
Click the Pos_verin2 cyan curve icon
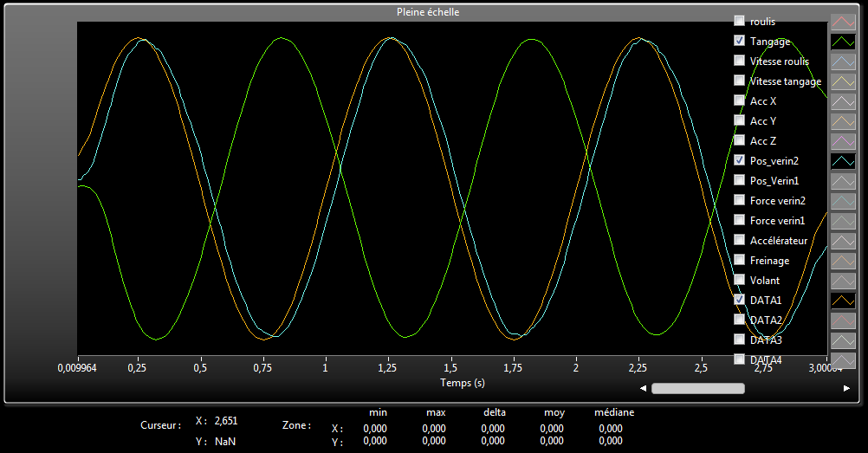click(843, 161)
